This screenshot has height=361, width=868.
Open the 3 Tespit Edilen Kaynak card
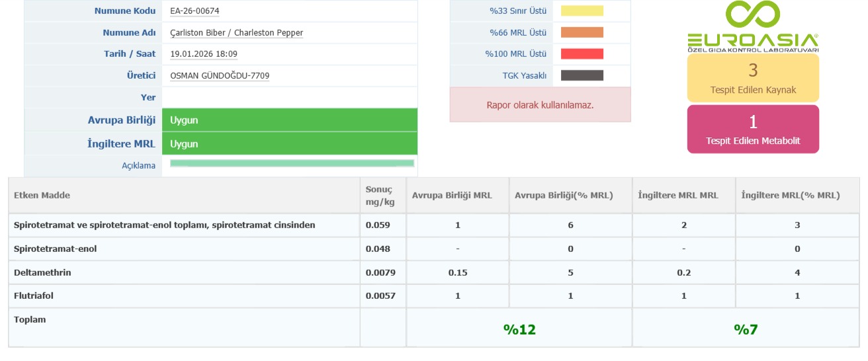753,78
